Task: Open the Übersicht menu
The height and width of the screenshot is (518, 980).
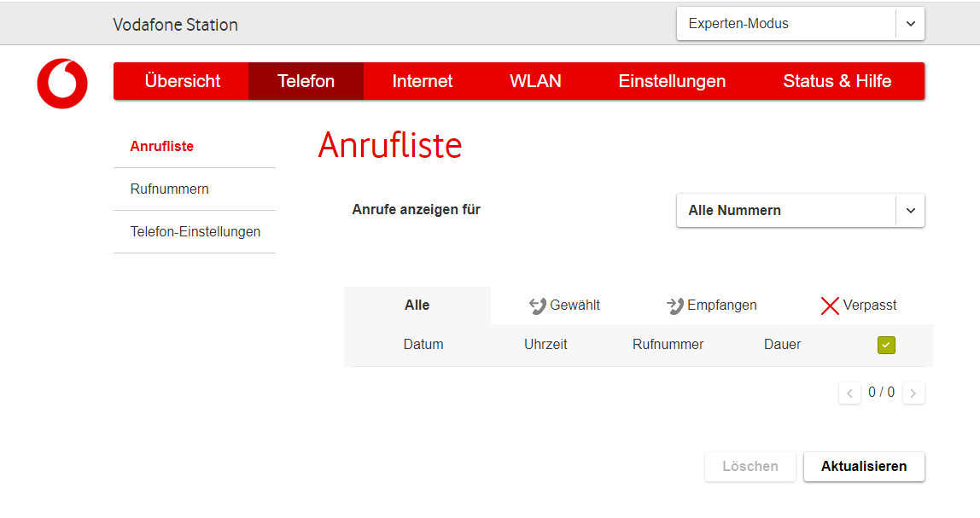Action: pyautogui.click(x=182, y=81)
